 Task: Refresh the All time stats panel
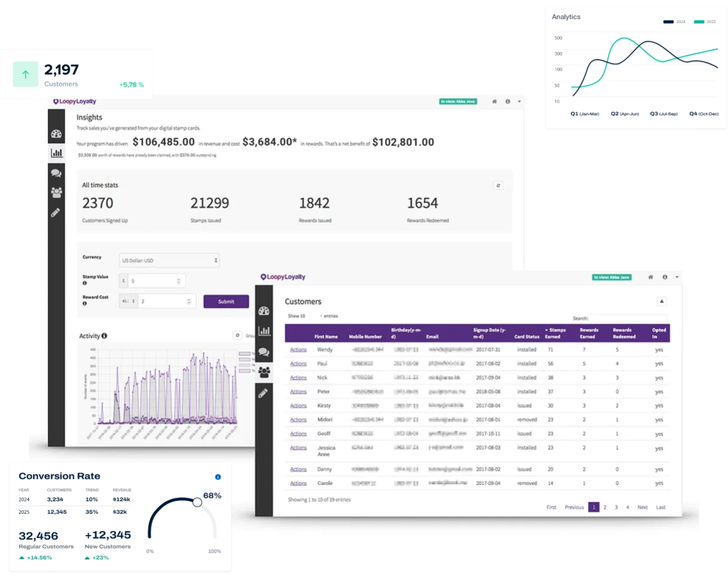pos(498,185)
